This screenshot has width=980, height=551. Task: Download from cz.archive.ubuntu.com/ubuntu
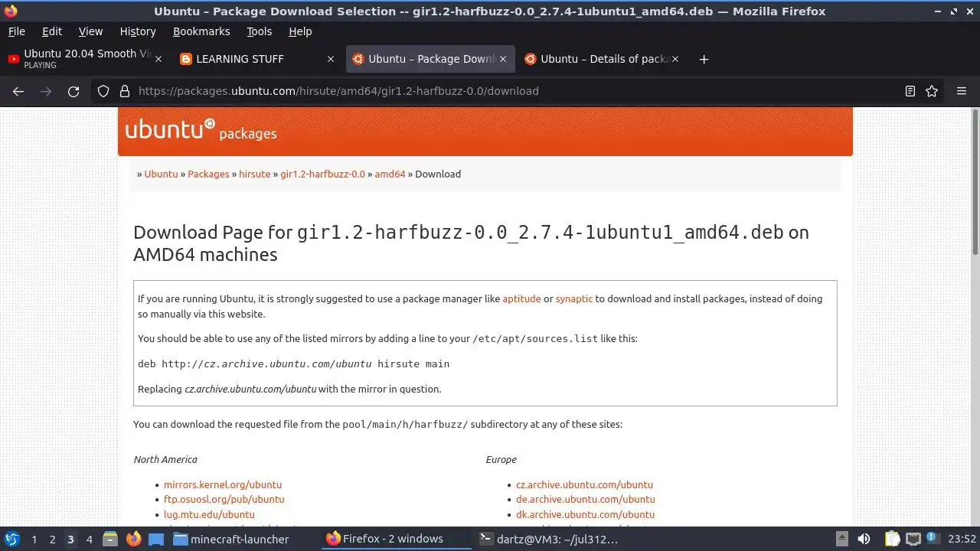pos(584,484)
